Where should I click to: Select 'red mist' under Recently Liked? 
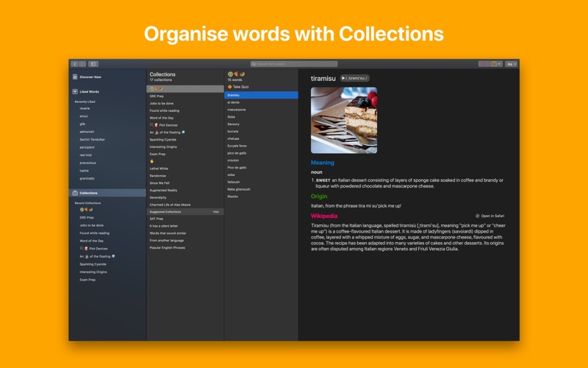point(85,155)
